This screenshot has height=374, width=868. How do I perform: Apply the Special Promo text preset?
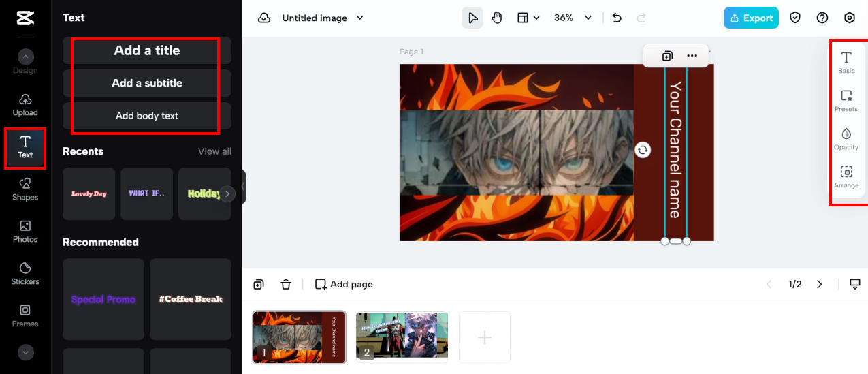click(x=103, y=299)
